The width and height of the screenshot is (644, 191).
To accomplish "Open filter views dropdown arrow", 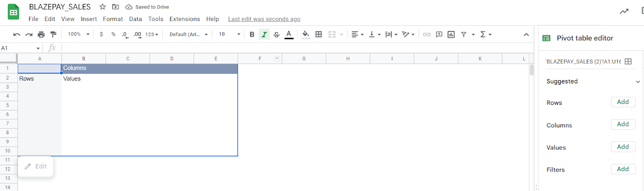I will 473,35.
